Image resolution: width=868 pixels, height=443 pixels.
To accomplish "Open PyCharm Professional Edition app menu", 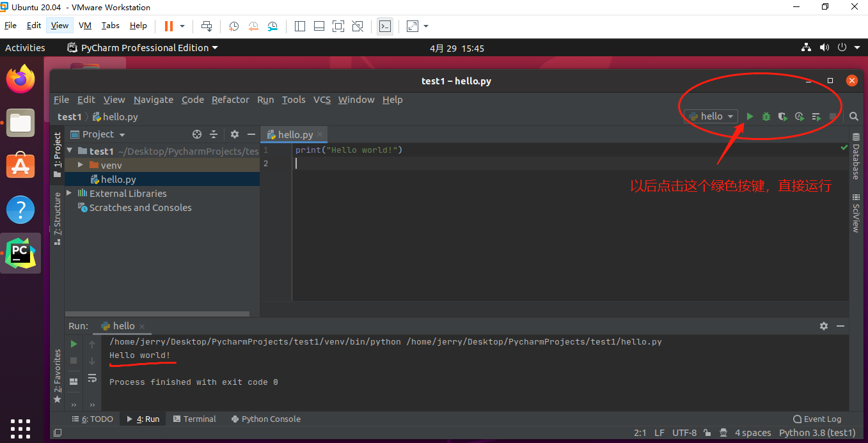I will 143,48.
